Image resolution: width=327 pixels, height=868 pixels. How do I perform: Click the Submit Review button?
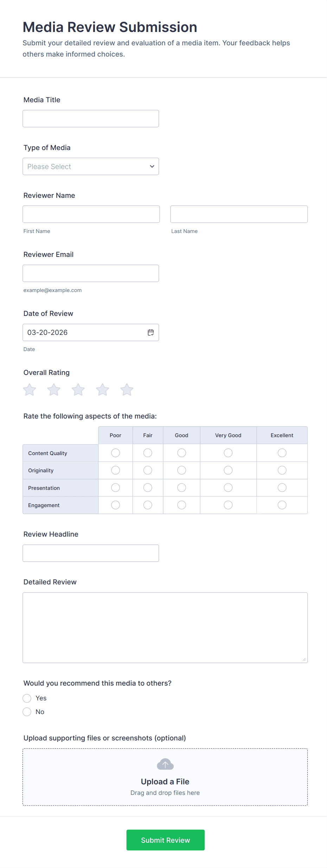165,840
